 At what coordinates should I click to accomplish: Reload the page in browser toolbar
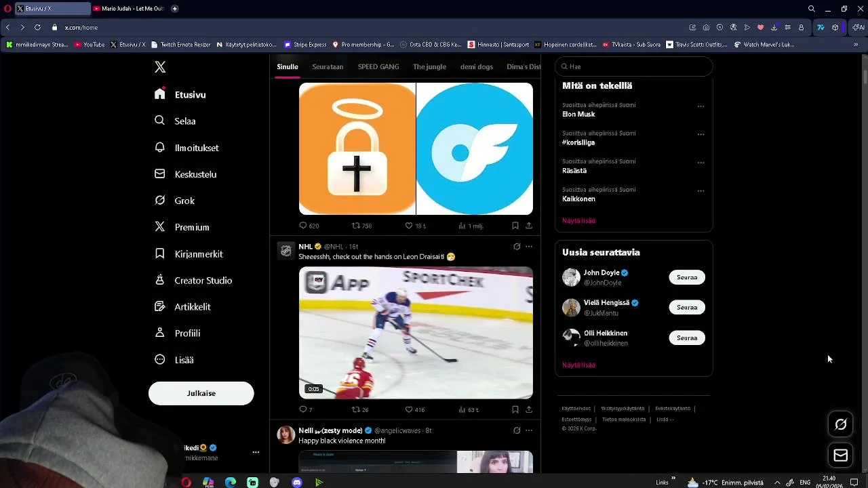pos(37,27)
